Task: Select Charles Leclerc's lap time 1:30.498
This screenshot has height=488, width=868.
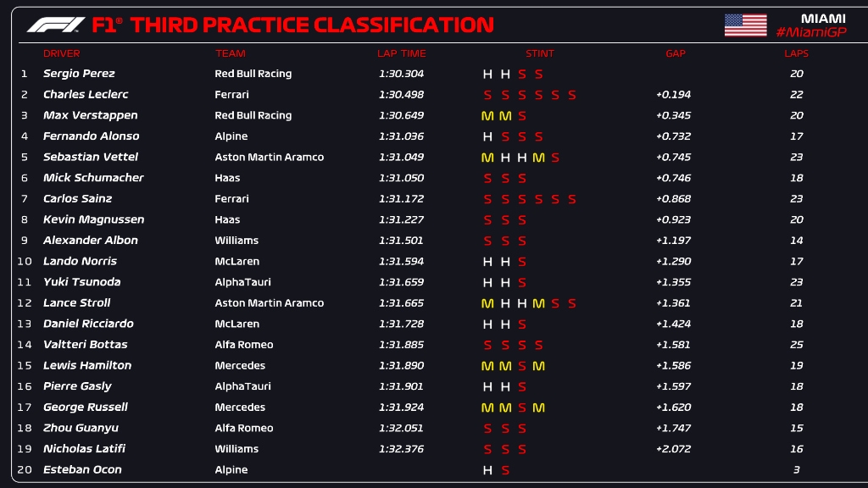Action: pos(401,95)
